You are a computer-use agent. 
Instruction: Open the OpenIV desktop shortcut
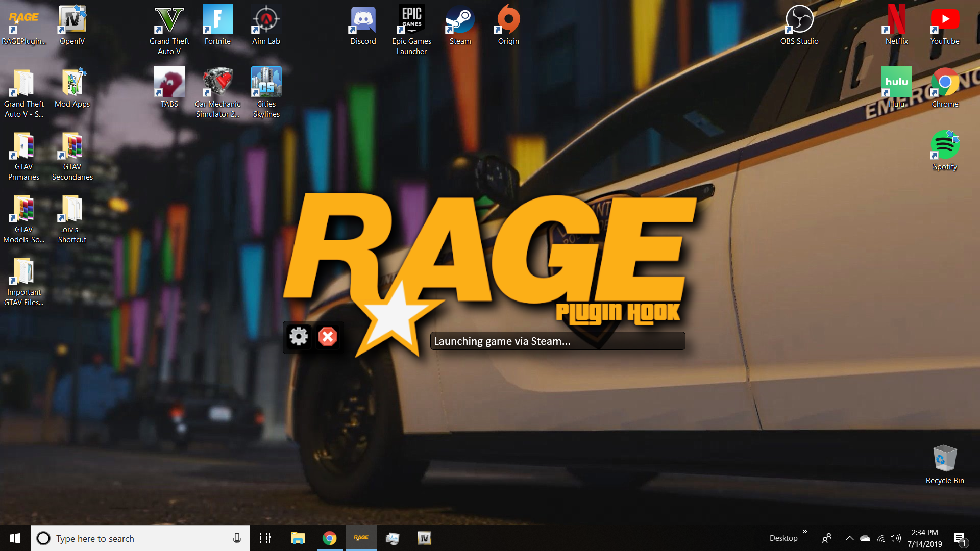[72, 24]
